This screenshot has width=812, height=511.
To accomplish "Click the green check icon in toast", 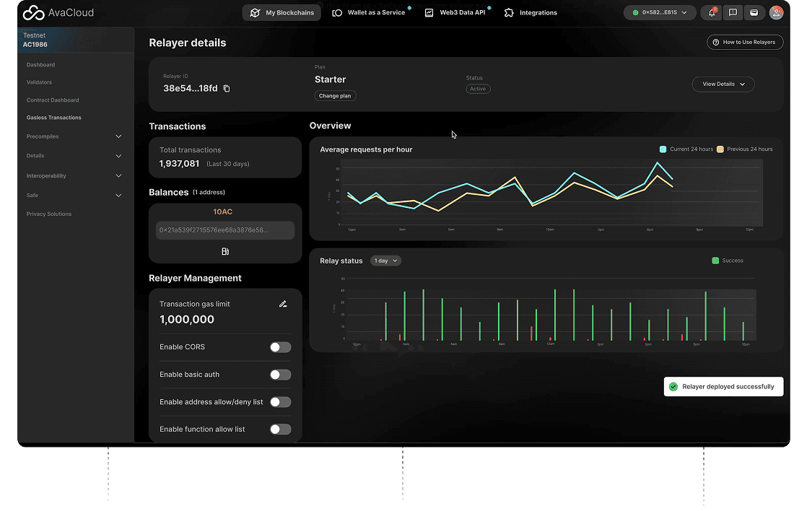I will click(x=673, y=387).
